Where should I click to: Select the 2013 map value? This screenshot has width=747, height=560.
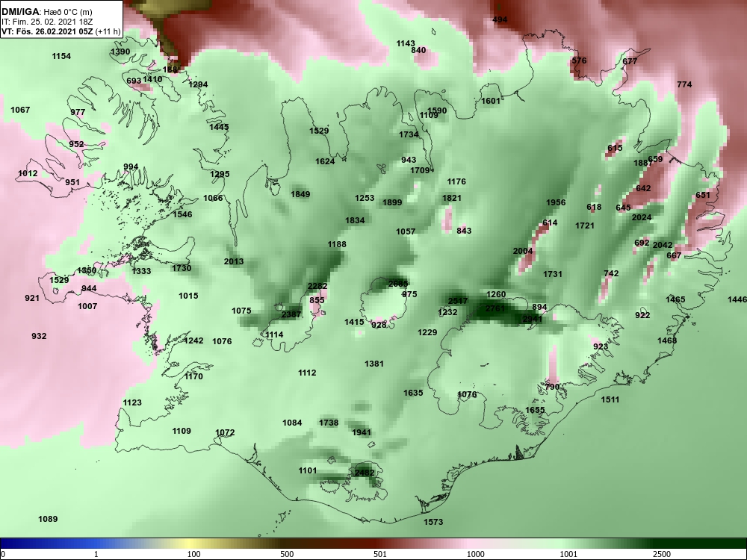233,261
